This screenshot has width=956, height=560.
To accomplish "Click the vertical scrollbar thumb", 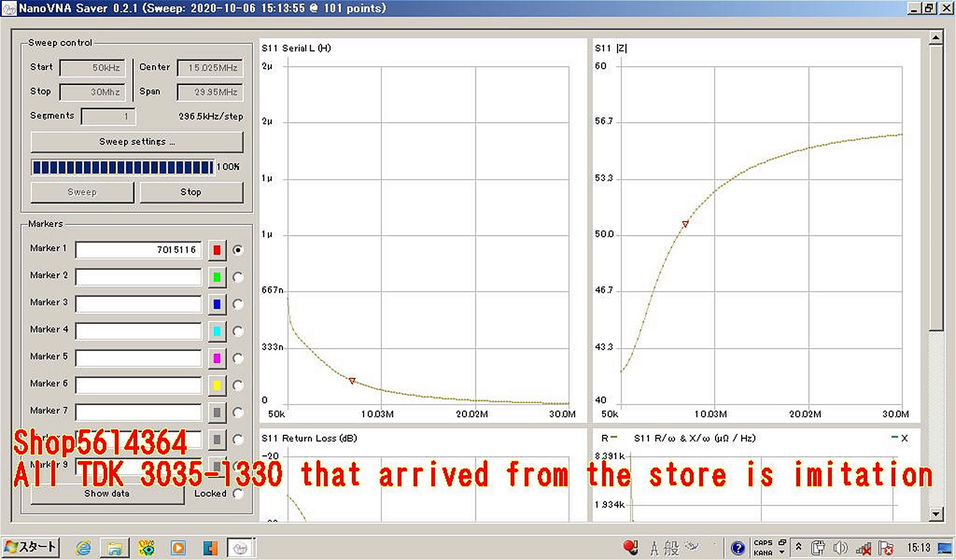I will [936, 188].
